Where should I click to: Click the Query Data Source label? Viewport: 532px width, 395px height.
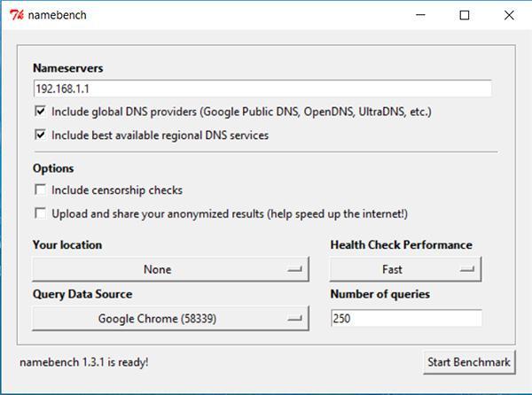(82, 294)
